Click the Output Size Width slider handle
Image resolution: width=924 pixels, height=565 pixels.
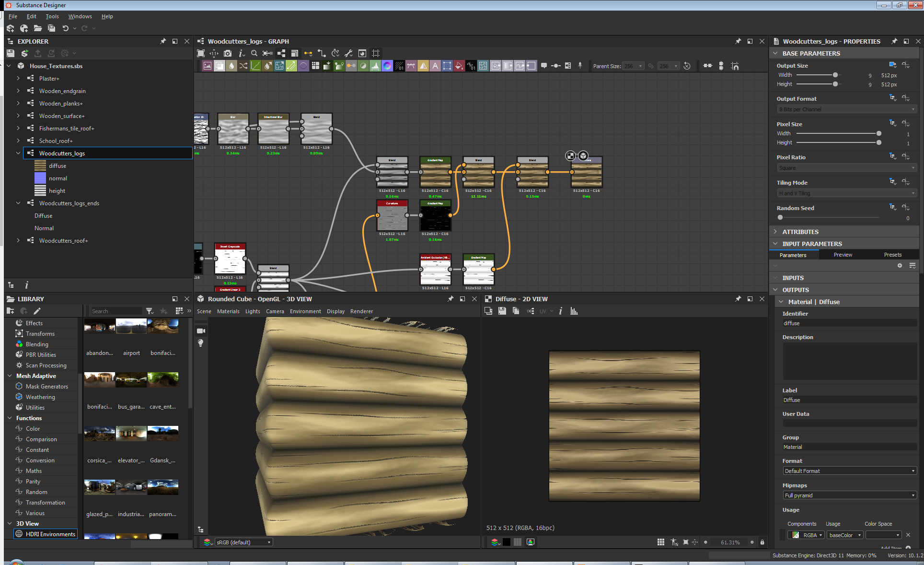(x=835, y=75)
